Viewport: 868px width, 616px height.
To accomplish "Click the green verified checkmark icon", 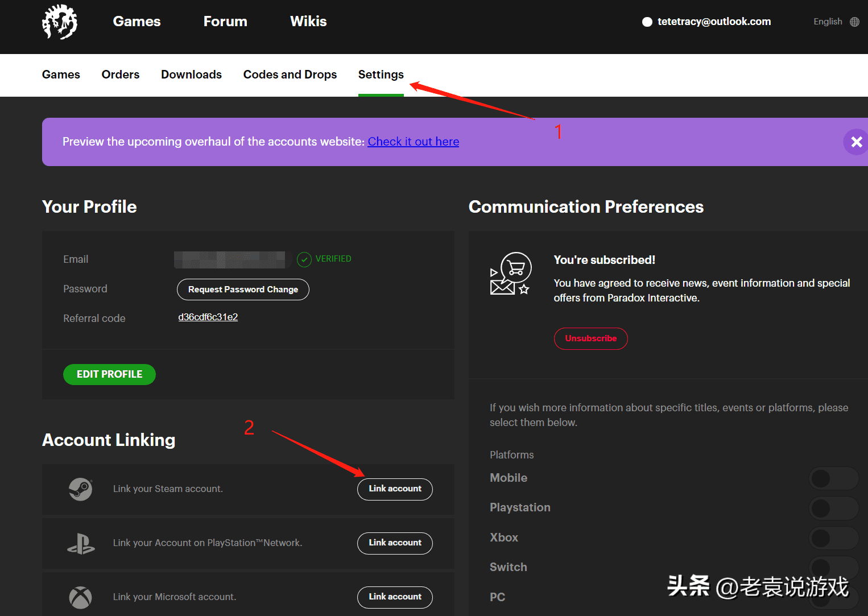I will click(304, 259).
